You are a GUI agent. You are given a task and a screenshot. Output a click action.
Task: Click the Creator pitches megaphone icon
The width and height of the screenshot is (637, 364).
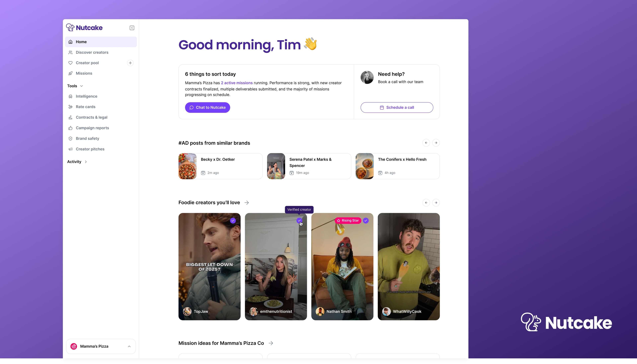[71, 149]
